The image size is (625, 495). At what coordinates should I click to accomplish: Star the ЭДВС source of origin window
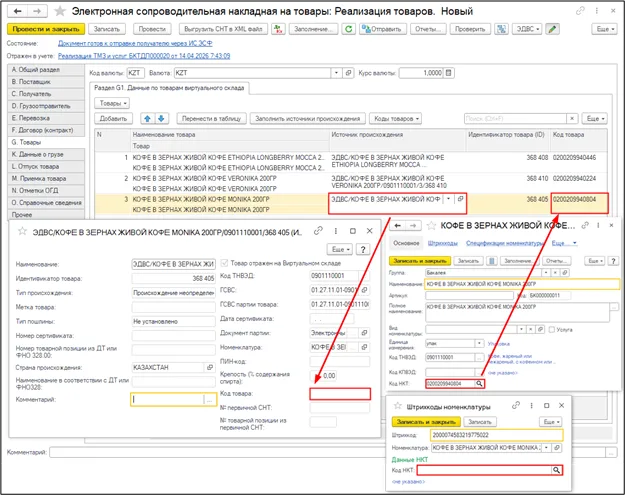click(x=22, y=231)
